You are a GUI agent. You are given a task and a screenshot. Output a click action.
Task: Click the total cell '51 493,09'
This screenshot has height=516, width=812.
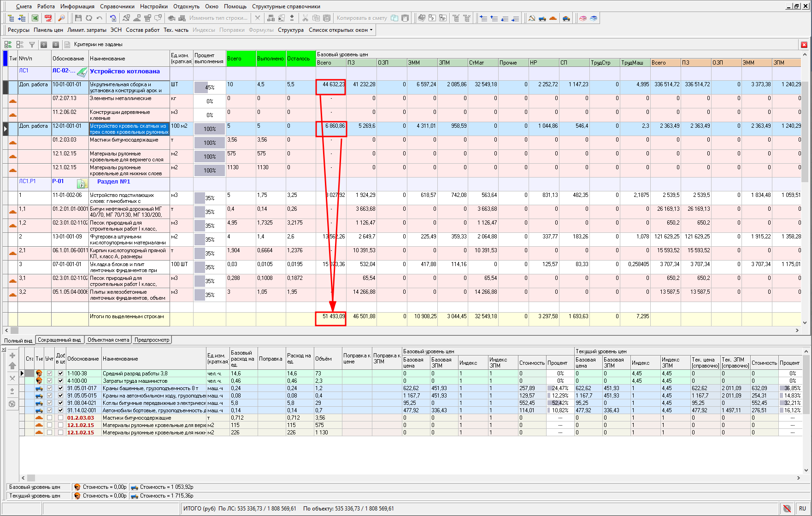coord(331,319)
